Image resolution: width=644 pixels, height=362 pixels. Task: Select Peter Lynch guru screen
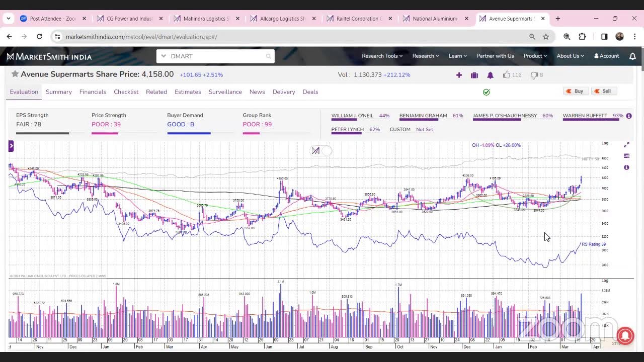[x=347, y=130]
